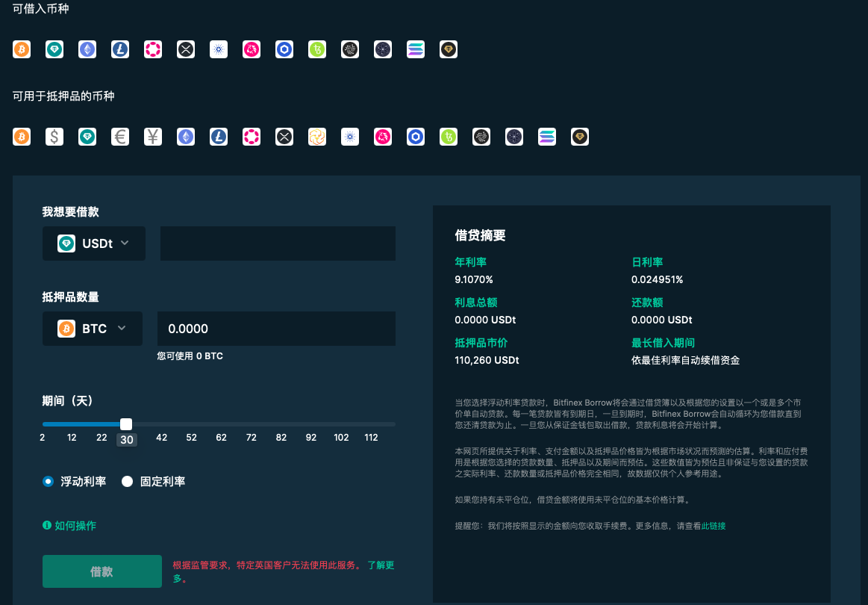Click the 依最佳利率自动续借资金 text
Viewport: 868px width, 605px height.
tap(685, 360)
